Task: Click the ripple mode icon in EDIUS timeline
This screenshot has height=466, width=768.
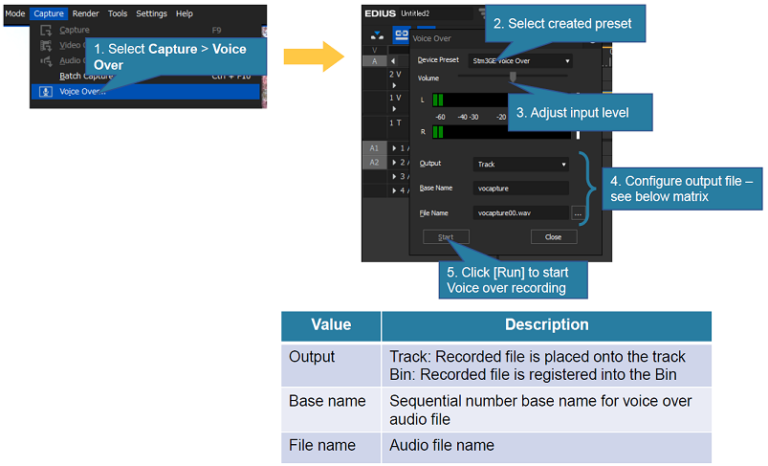Action: coord(377,35)
